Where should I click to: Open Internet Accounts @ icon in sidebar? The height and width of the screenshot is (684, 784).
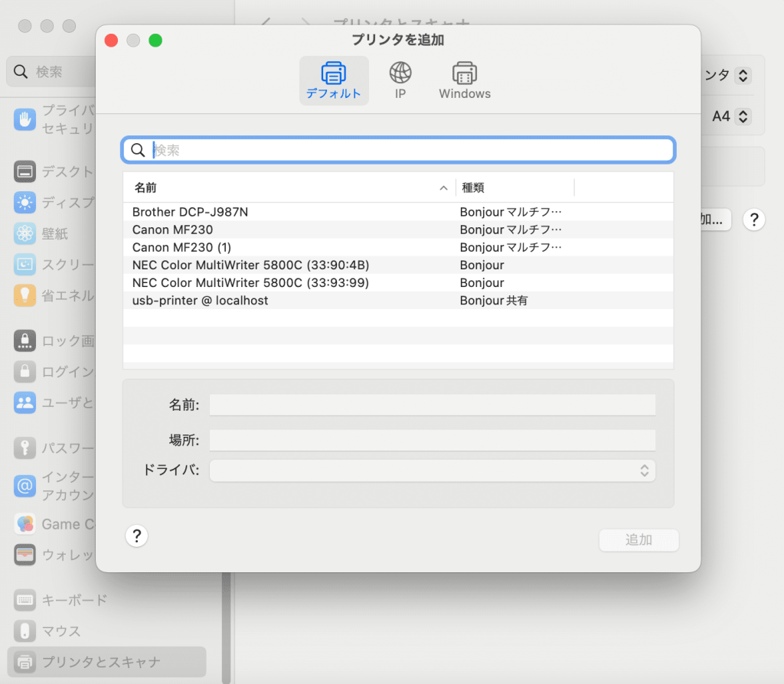[25, 486]
